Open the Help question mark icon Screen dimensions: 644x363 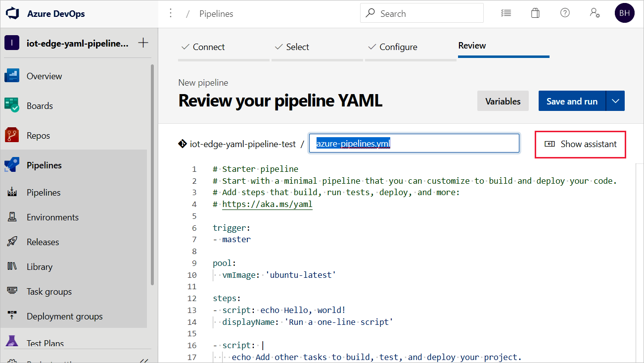[565, 13]
